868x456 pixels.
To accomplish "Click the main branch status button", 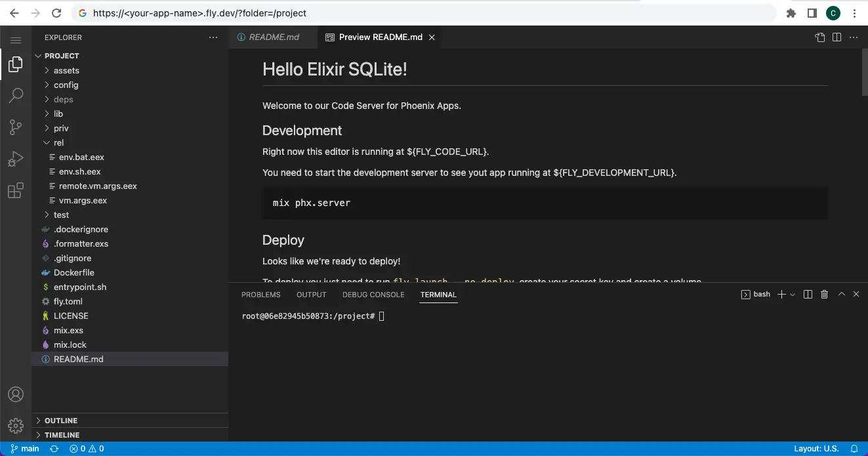I will [25, 449].
